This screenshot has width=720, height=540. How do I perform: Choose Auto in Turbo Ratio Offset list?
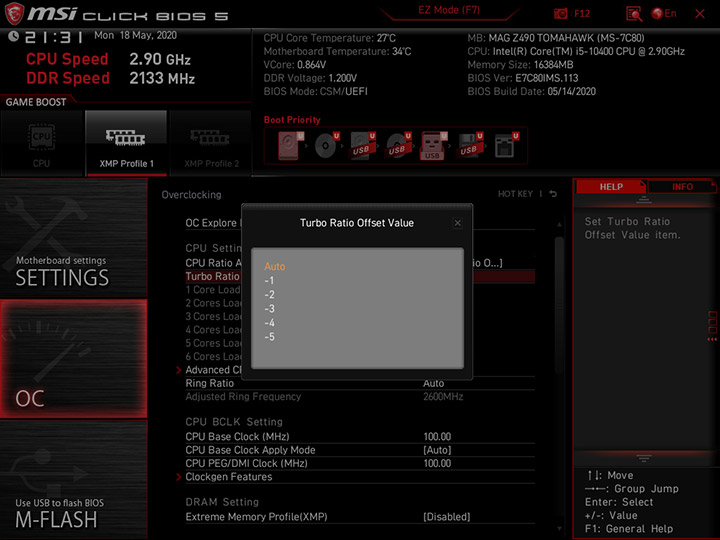[x=275, y=266]
